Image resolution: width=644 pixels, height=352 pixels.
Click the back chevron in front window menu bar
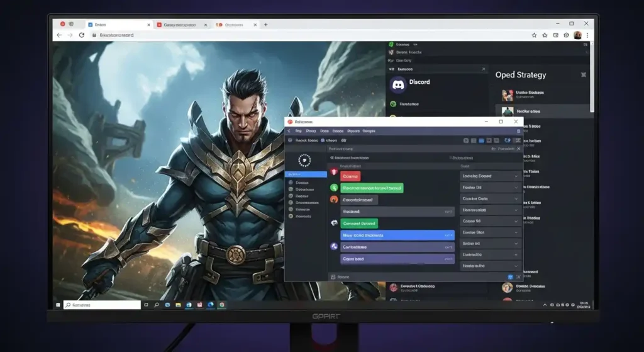pyautogui.click(x=289, y=131)
